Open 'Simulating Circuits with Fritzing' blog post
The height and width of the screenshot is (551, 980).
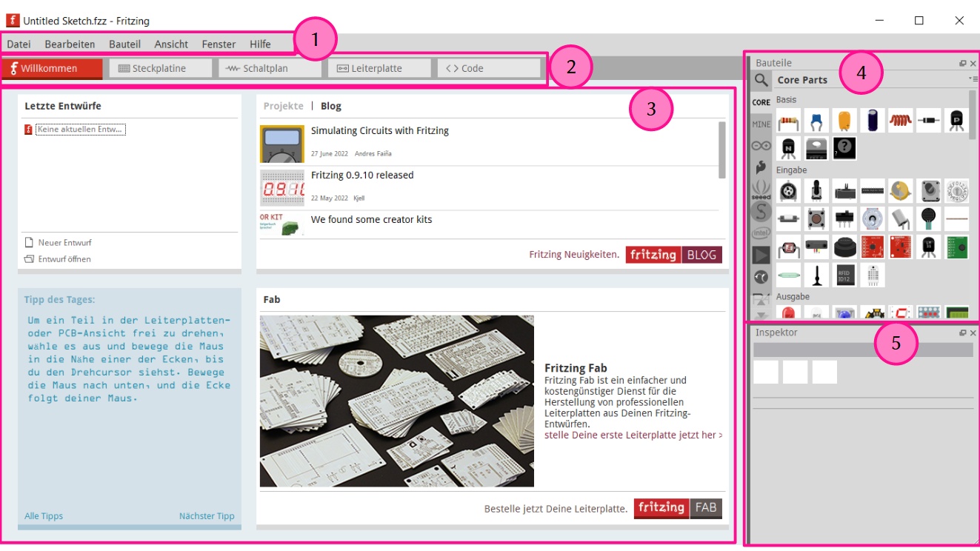tap(380, 130)
